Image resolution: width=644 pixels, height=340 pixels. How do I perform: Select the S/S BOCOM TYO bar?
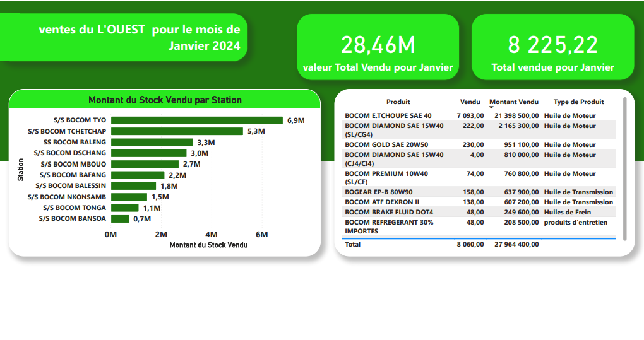(197, 120)
